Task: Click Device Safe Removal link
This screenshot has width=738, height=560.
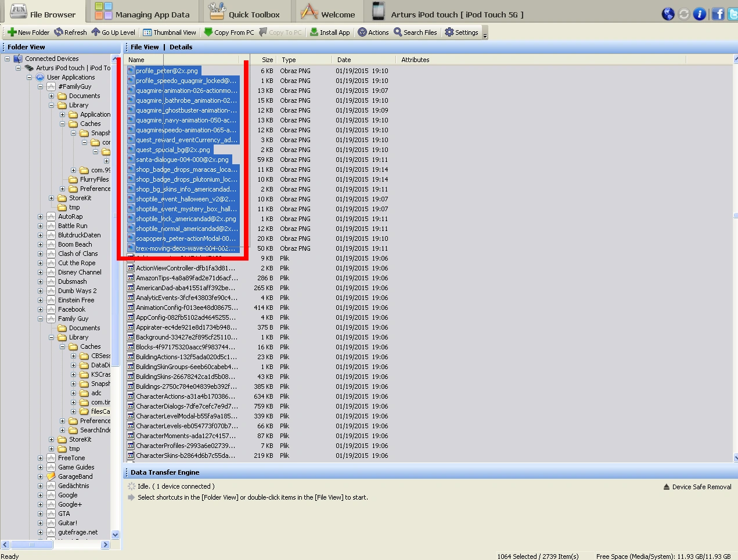Action: click(x=701, y=487)
